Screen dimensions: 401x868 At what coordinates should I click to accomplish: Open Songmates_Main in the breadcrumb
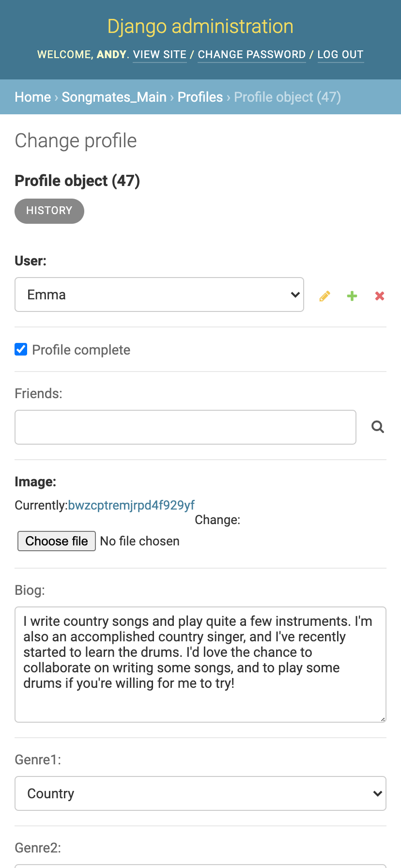coord(114,97)
